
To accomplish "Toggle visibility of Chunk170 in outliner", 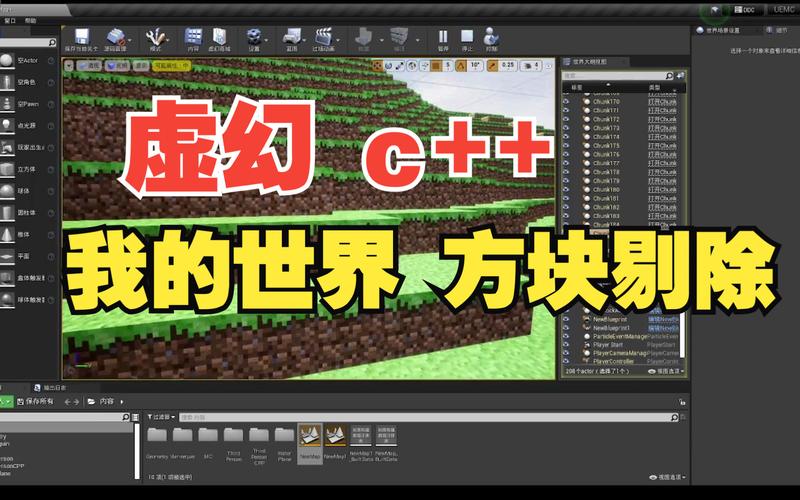I will click(565, 102).
